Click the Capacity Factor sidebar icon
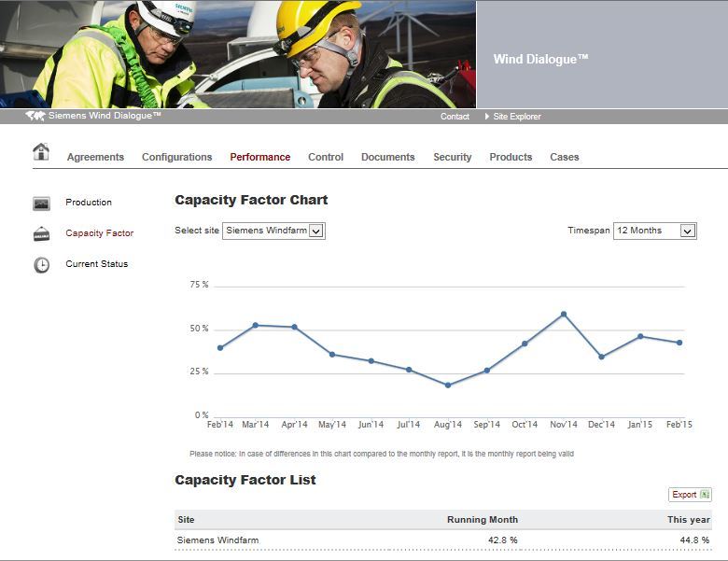This screenshot has width=728, height=561. [41, 233]
